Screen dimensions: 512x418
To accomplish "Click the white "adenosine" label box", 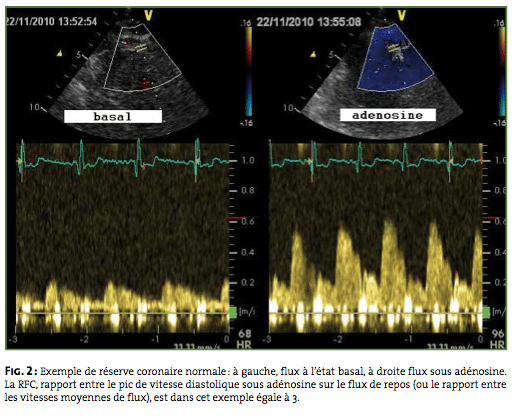I will pyautogui.click(x=388, y=115).
